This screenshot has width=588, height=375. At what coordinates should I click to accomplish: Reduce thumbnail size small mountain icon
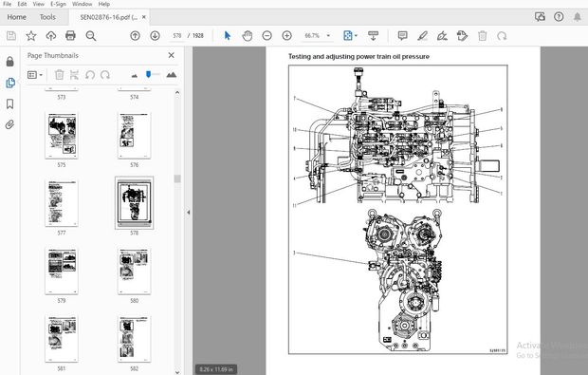[x=135, y=75]
